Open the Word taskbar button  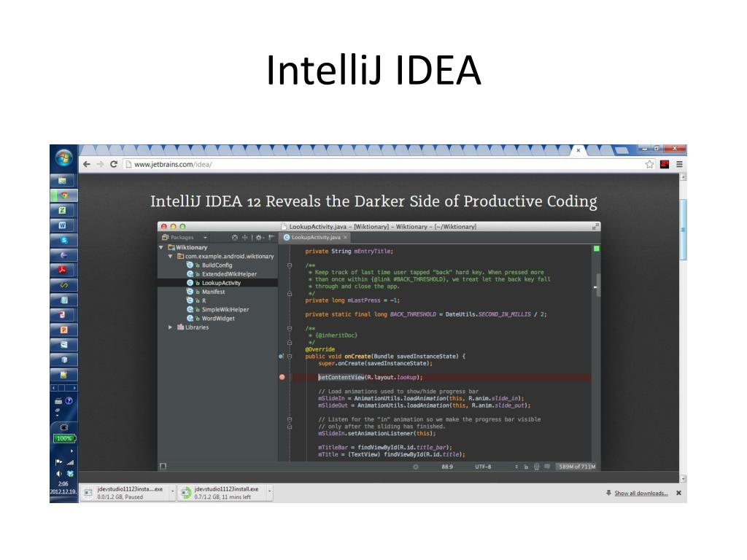point(63,225)
